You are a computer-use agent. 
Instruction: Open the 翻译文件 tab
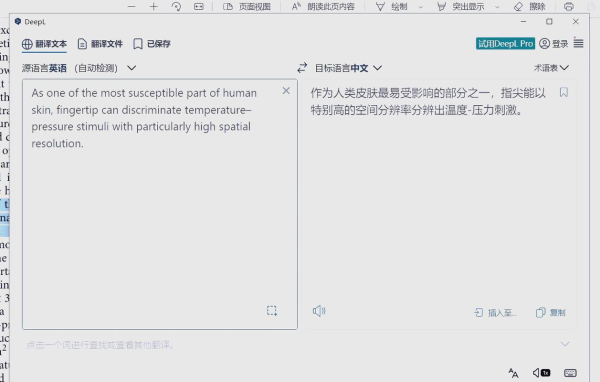(100, 44)
